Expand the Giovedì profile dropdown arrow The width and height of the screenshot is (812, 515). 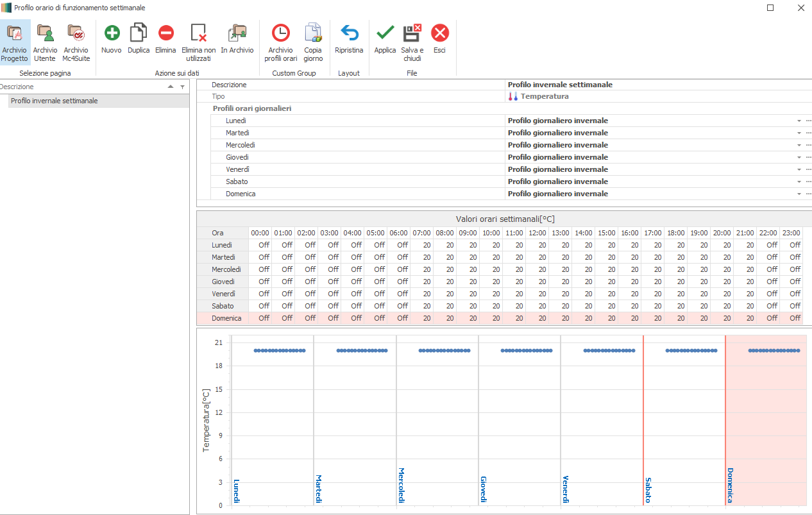click(799, 158)
